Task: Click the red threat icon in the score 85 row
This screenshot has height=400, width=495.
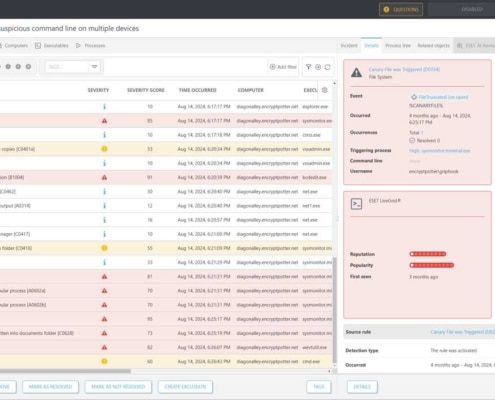Action: [104, 121]
